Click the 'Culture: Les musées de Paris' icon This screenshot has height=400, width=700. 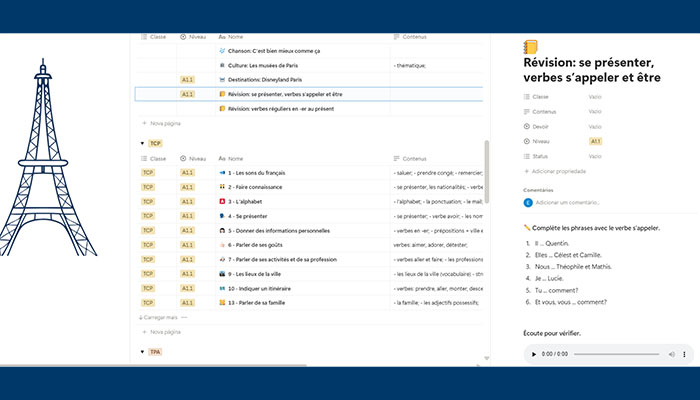(x=221, y=65)
